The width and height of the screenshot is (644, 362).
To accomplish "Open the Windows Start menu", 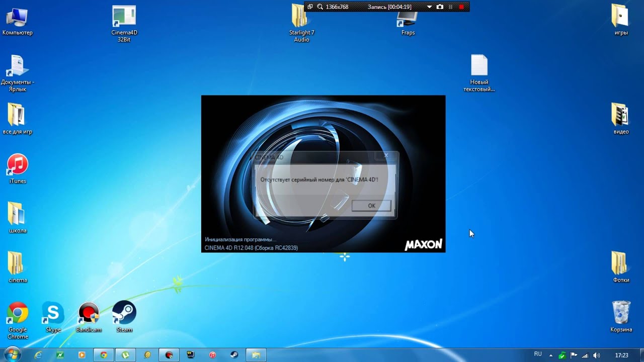I will [12, 354].
